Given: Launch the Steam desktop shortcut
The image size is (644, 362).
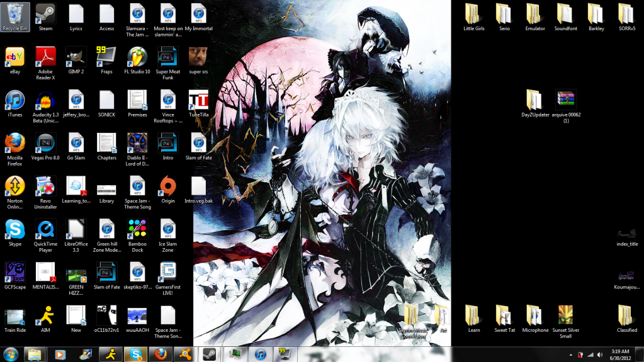Looking at the screenshot, I should [x=45, y=17].
